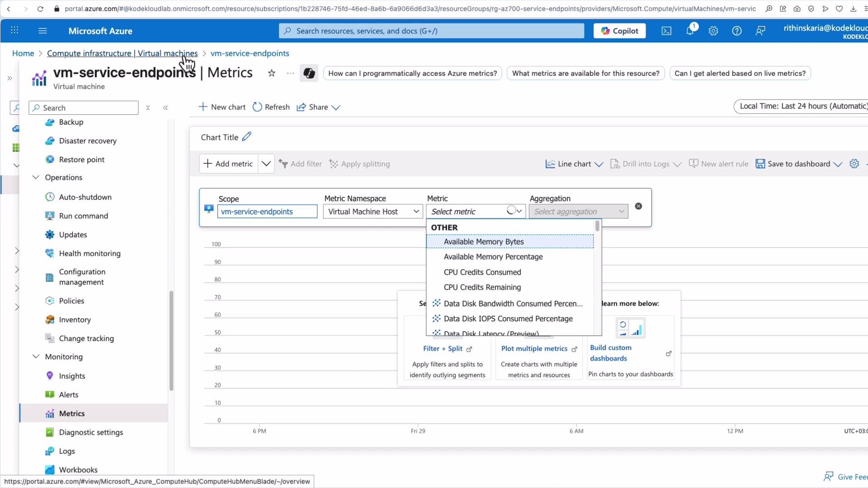The width and height of the screenshot is (868, 488).
Task: Open Run command page
Action: [84, 216]
